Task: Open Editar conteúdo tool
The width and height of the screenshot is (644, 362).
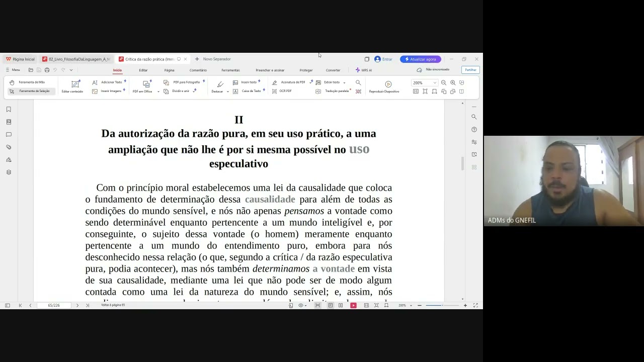Action: [x=72, y=86]
